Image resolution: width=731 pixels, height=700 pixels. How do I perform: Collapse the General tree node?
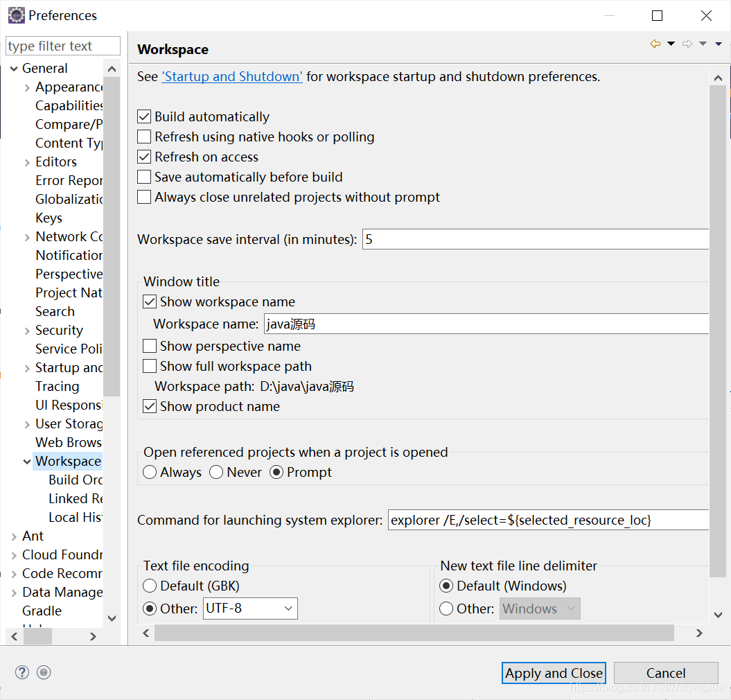point(14,69)
